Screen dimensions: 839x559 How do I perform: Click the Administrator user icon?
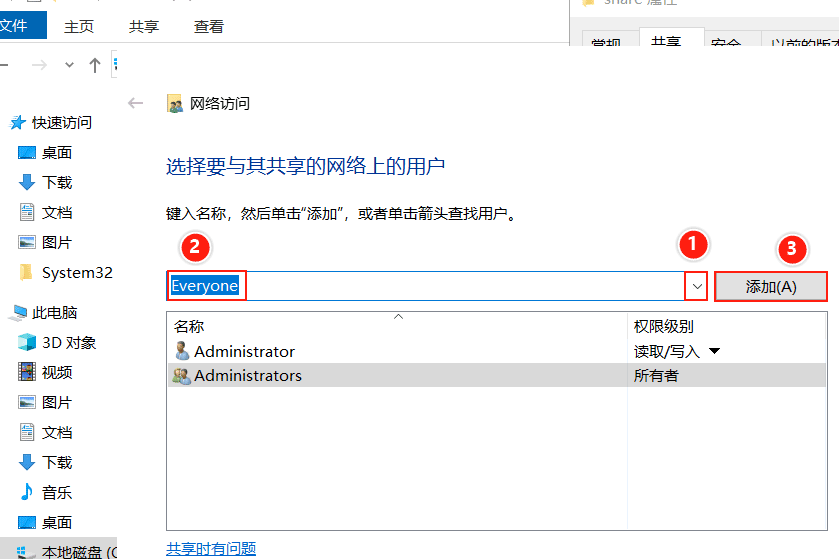[x=182, y=351]
